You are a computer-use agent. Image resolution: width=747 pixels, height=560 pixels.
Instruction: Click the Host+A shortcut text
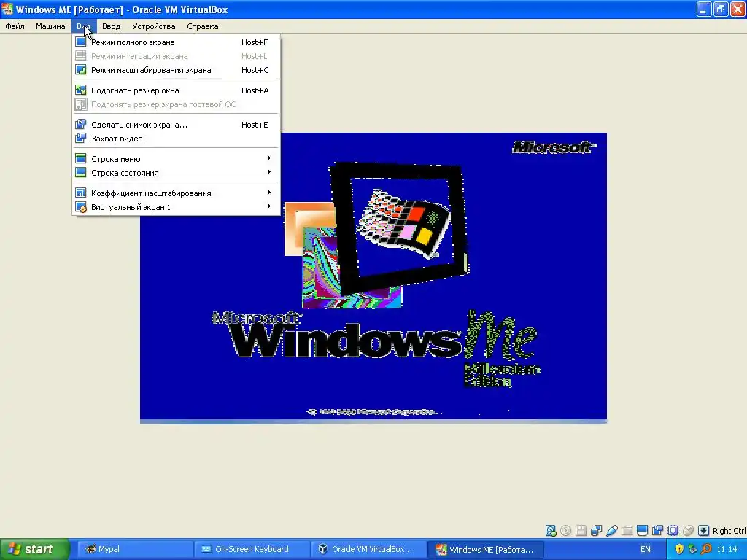coord(255,90)
